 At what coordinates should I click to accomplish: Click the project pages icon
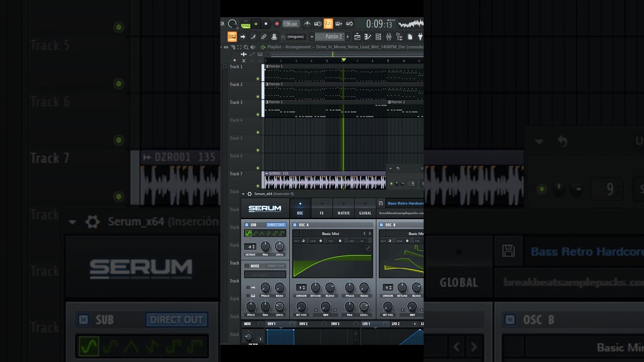coord(410,37)
